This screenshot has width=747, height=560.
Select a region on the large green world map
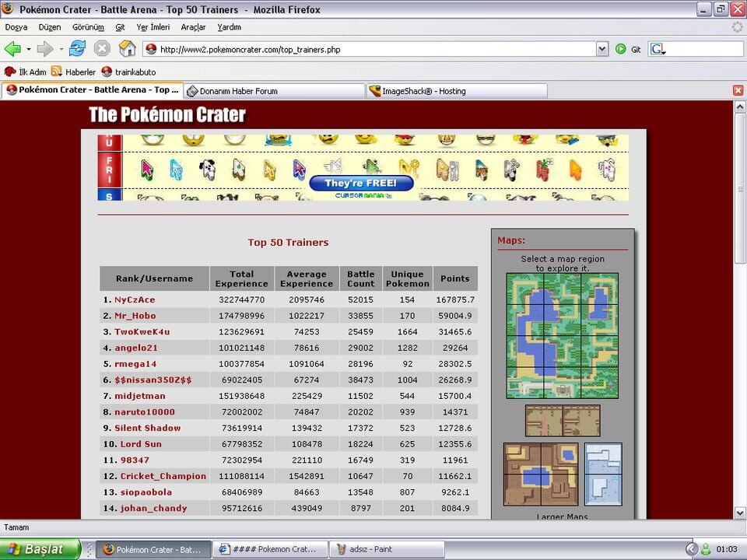562,334
